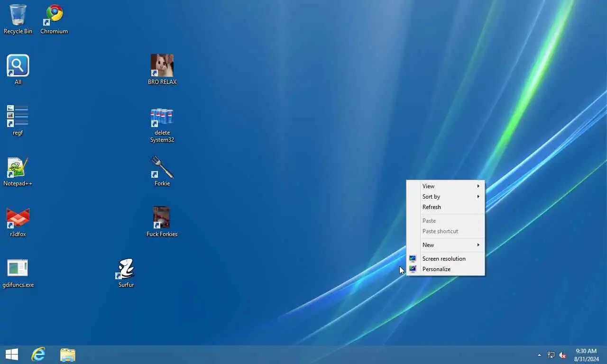Viewport: 607px width, 364px height.
Task: Choose Personalize from the context menu
Action: tap(446, 269)
